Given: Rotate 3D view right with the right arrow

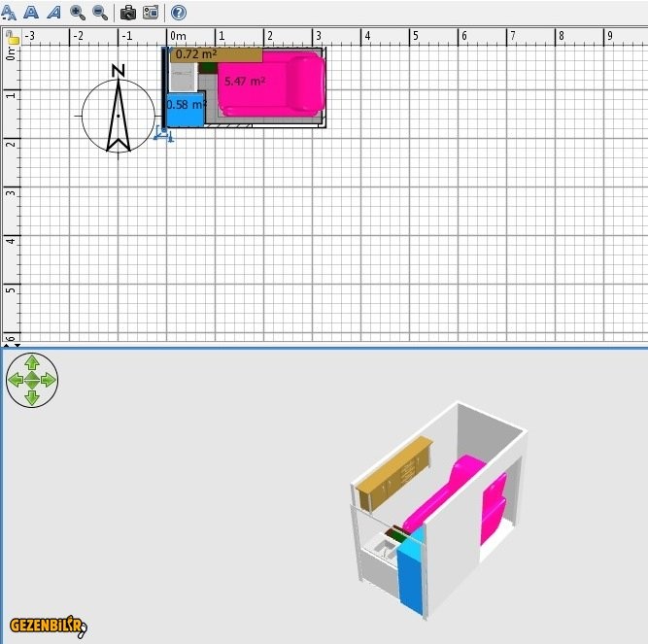Looking at the screenshot, I should [49, 379].
